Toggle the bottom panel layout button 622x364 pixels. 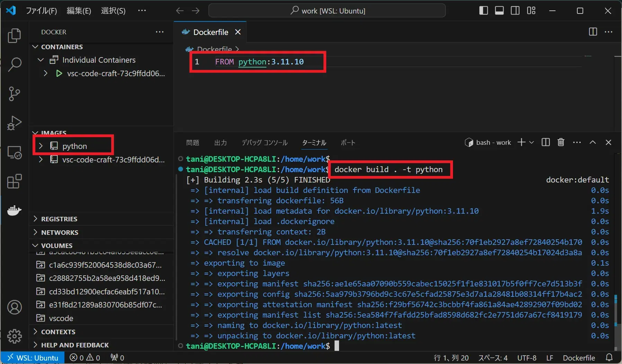pos(499,11)
